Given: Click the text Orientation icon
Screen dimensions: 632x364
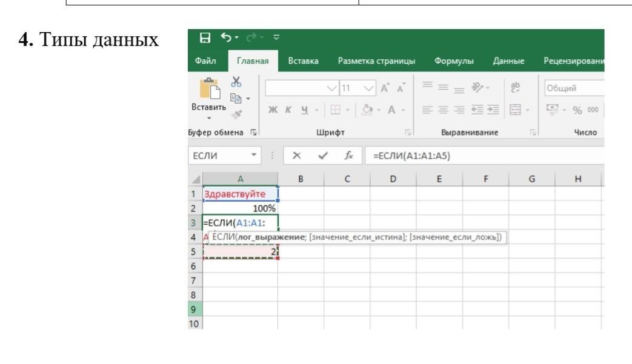Looking at the screenshot, I should point(477,87).
